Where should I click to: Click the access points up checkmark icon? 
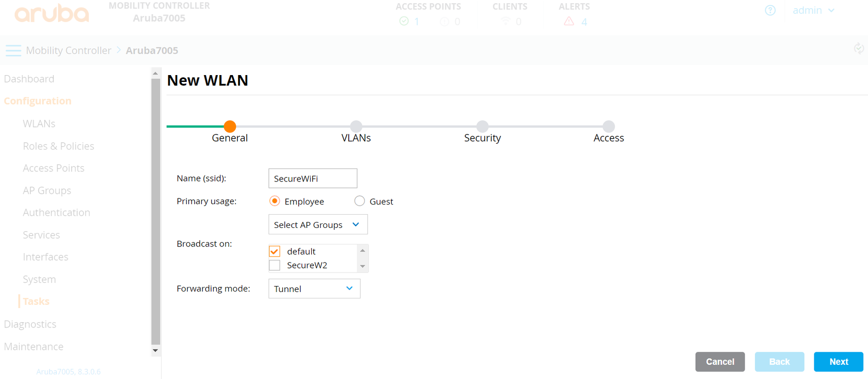(x=404, y=21)
